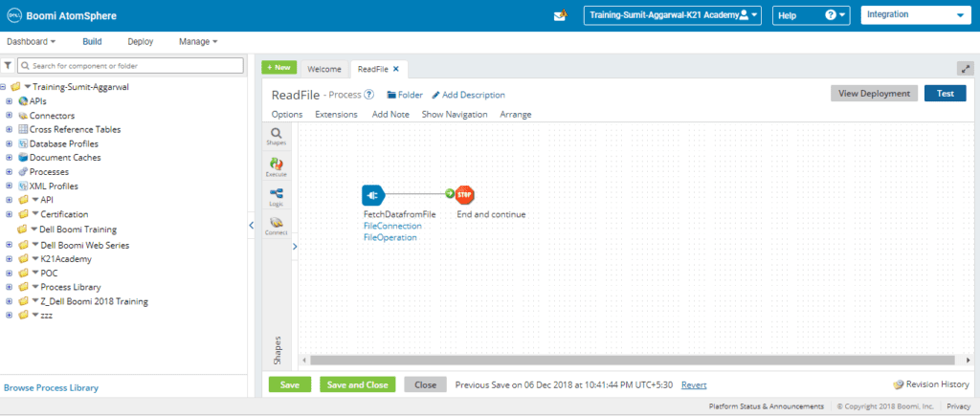Screen dimensions: 980x416
Task: Click the Dell logo in header
Action: (x=14, y=15)
